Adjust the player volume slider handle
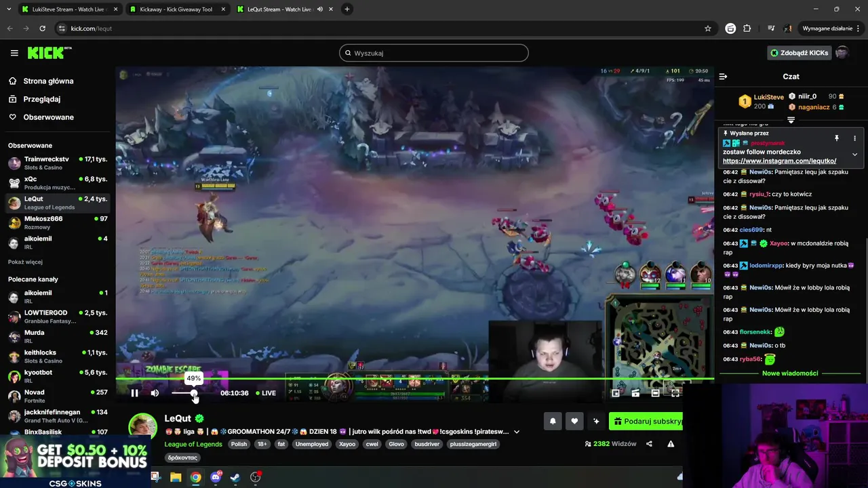The image size is (868, 488). (194, 393)
